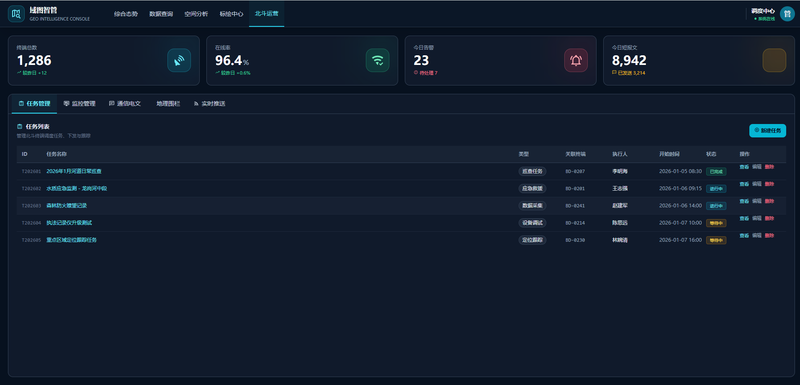Click the type tag in row T202605
Viewport: 800px width, 385px height.
coord(532,240)
